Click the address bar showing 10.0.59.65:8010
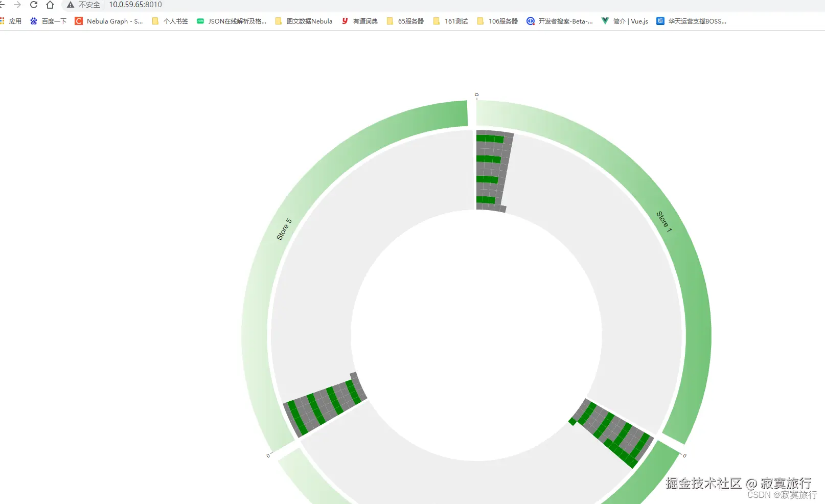The height and width of the screenshot is (504, 825). 135,5
